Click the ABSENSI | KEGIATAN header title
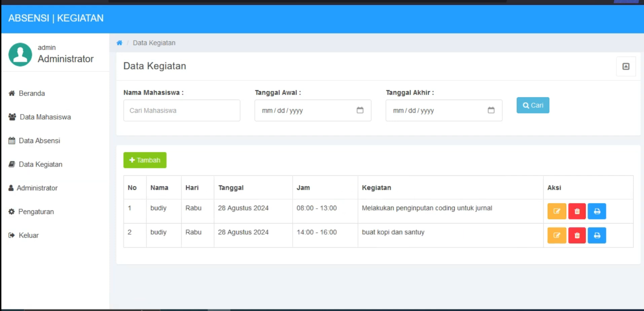This screenshot has height=311, width=644. pyautogui.click(x=56, y=18)
